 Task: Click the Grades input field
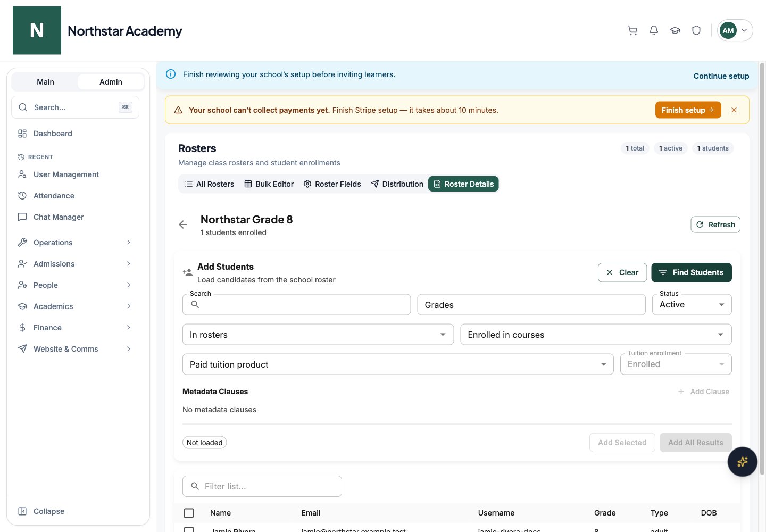(x=531, y=305)
